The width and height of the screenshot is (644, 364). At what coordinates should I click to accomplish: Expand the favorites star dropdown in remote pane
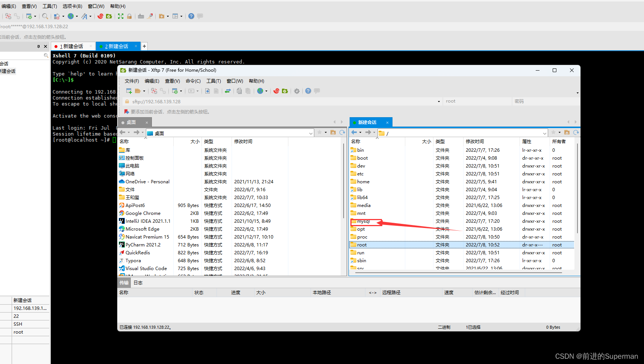click(559, 132)
